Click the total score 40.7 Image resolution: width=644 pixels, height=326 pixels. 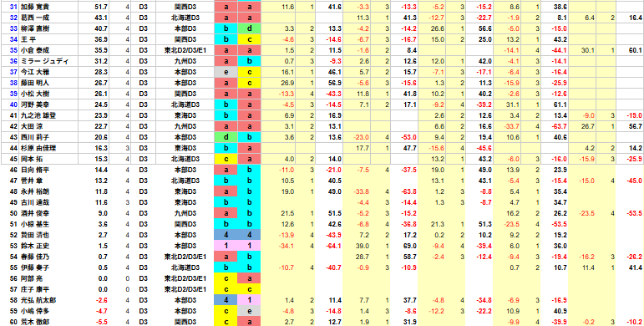click(x=101, y=28)
